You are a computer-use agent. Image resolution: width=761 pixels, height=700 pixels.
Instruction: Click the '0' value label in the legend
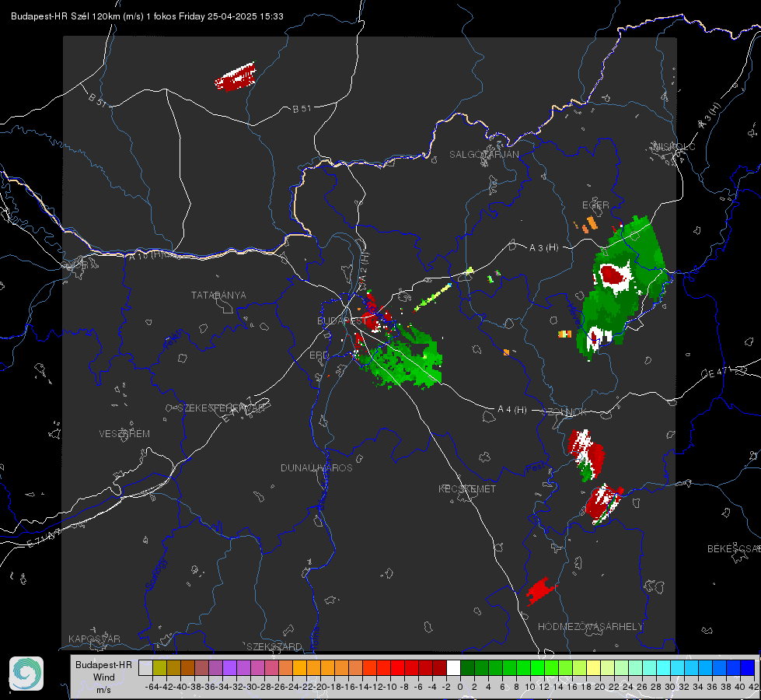click(x=460, y=687)
